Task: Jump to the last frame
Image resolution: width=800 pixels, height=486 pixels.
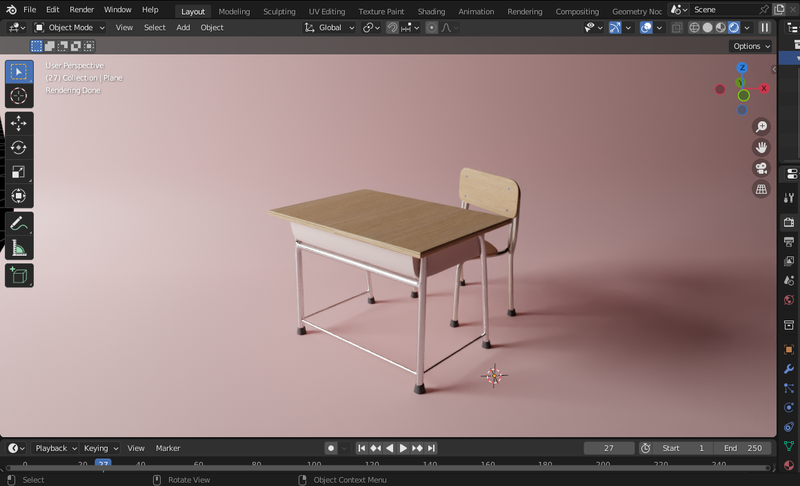Action: [x=431, y=448]
